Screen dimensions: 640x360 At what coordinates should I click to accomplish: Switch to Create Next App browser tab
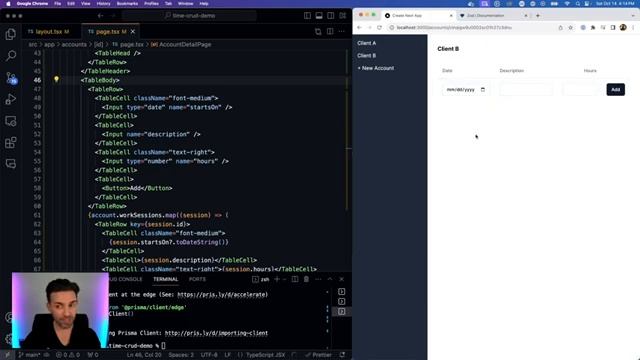417,16
